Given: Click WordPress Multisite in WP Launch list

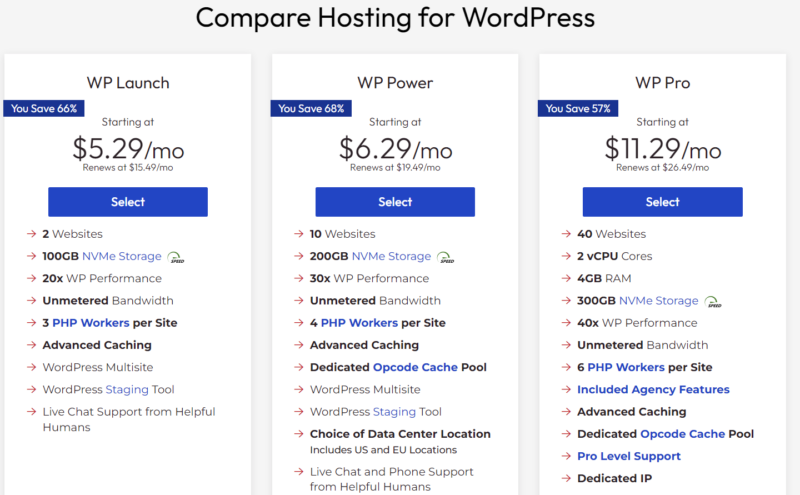Looking at the screenshot, I should (97, 367).
